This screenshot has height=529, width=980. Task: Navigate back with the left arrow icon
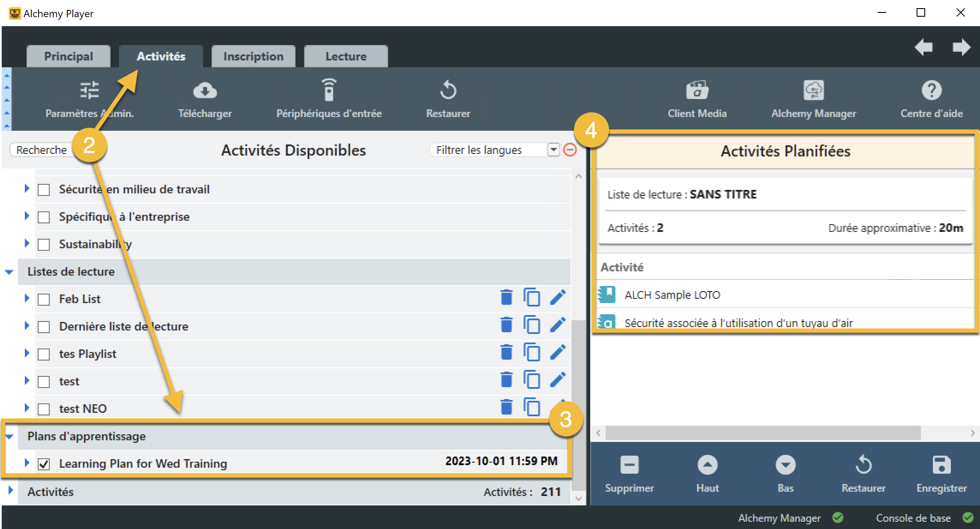[923, 47]
